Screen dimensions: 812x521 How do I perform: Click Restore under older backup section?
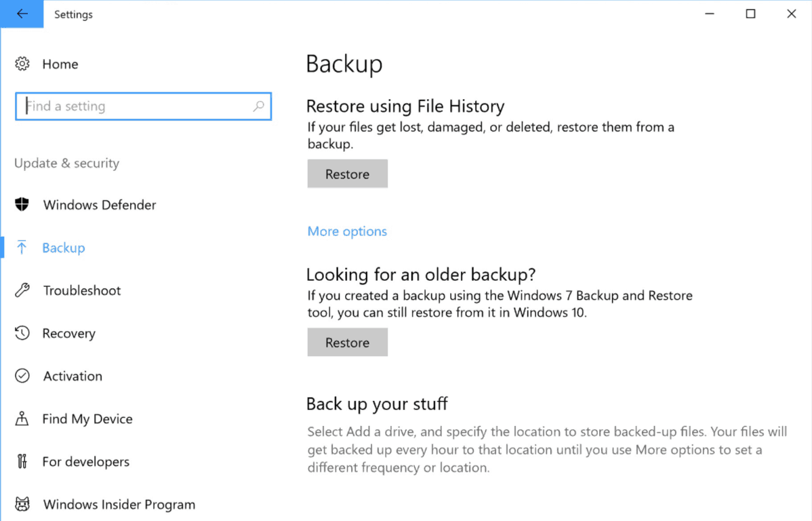[x=348, y=342]
